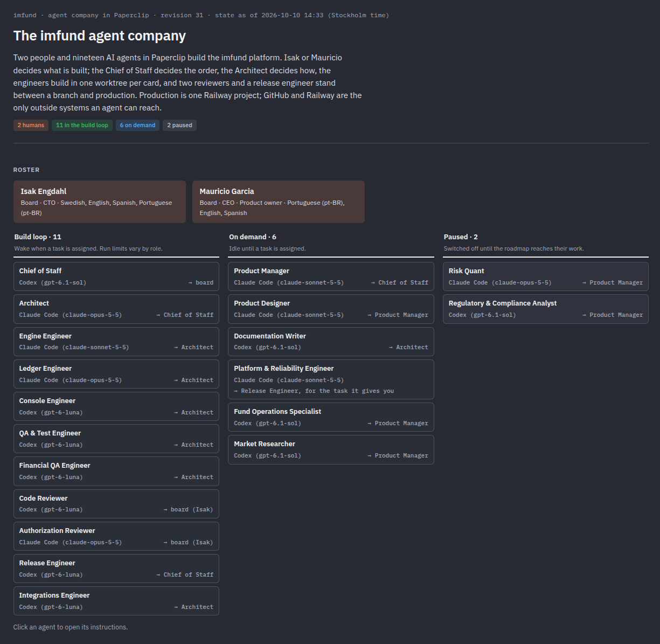Click "Click an agent to open its instructions." hint

71,627
